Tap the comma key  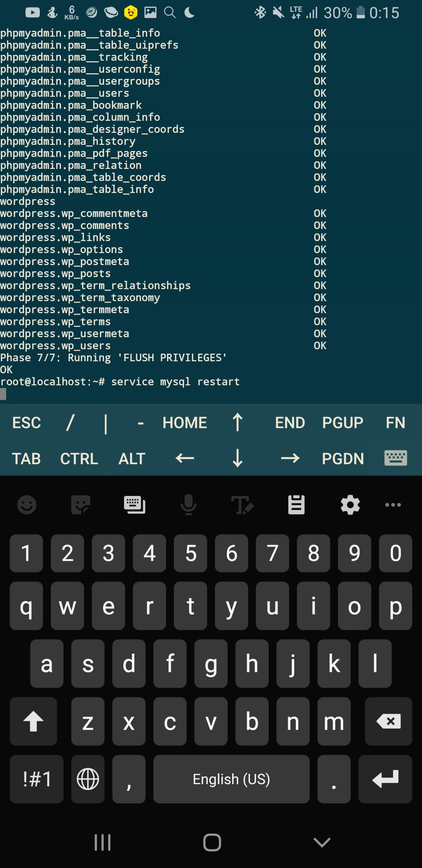(x=129, y=779)
